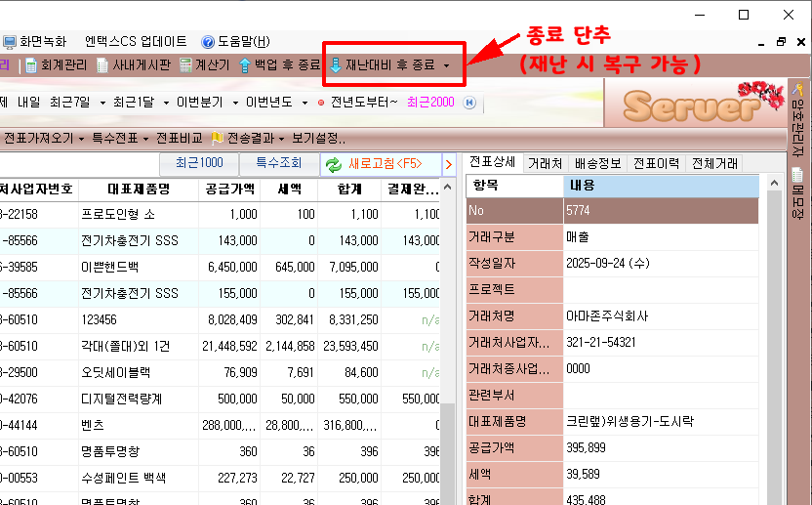
Task: Open the 배송정보 tab
Action: pyautogui.click(x=597, y=163)
